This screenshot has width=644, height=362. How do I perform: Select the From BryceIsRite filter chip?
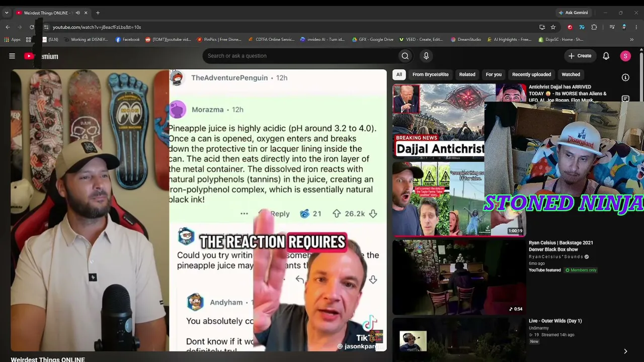click(431, 74)
